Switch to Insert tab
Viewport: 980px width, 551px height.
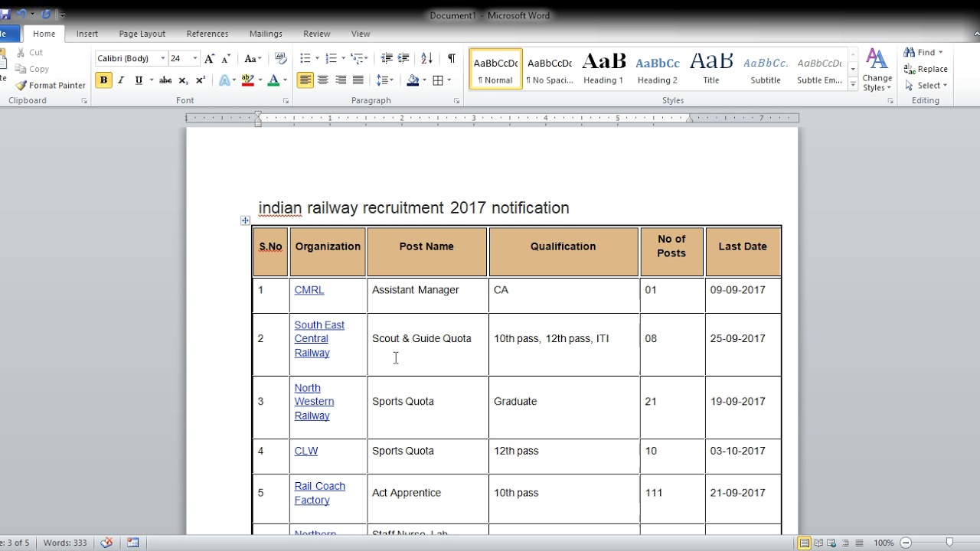[87, 34]
